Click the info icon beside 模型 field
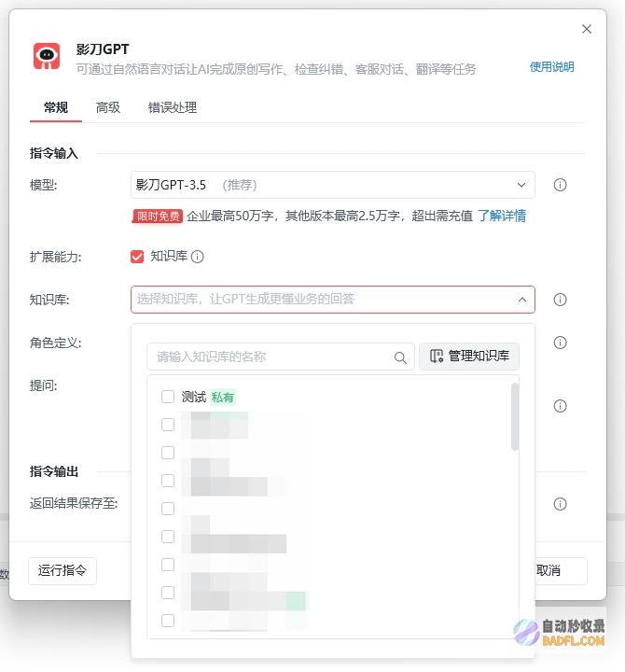 (x=560, y=185)
